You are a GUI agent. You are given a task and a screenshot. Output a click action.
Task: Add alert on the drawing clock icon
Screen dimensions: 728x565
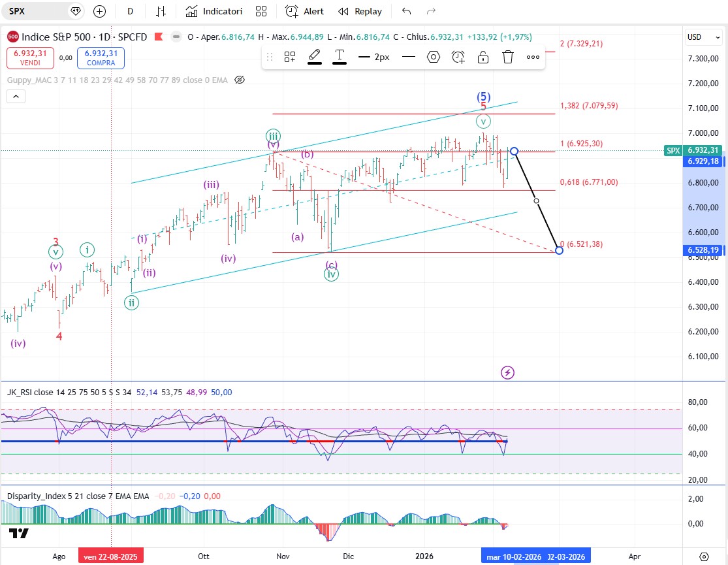click(458, 57)
